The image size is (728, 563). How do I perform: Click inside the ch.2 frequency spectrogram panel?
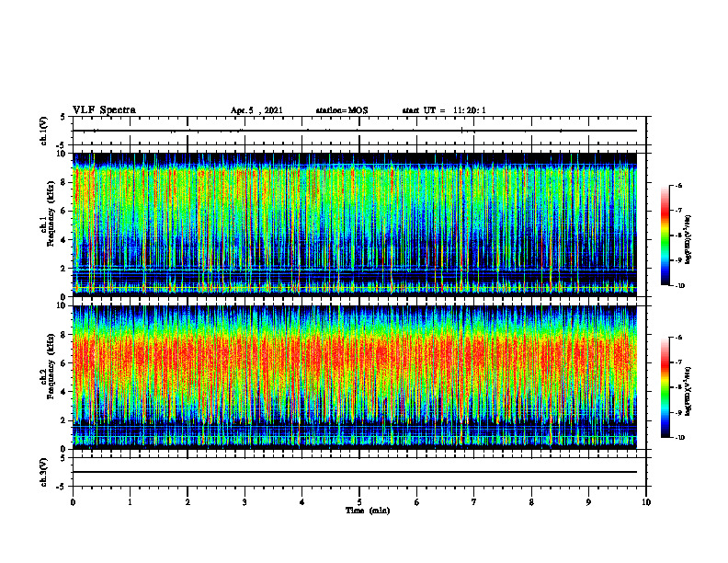tap(355, 377)
